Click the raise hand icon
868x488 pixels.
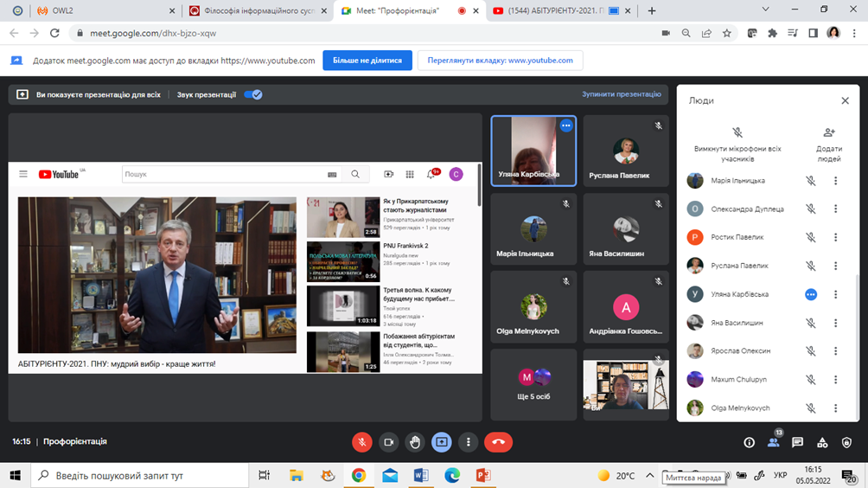[415, 442]
